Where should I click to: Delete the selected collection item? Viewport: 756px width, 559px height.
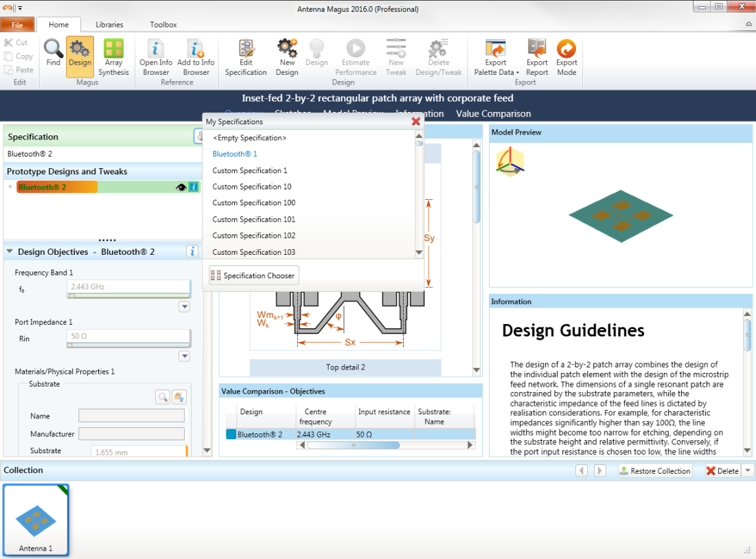[x=722, y=470]
